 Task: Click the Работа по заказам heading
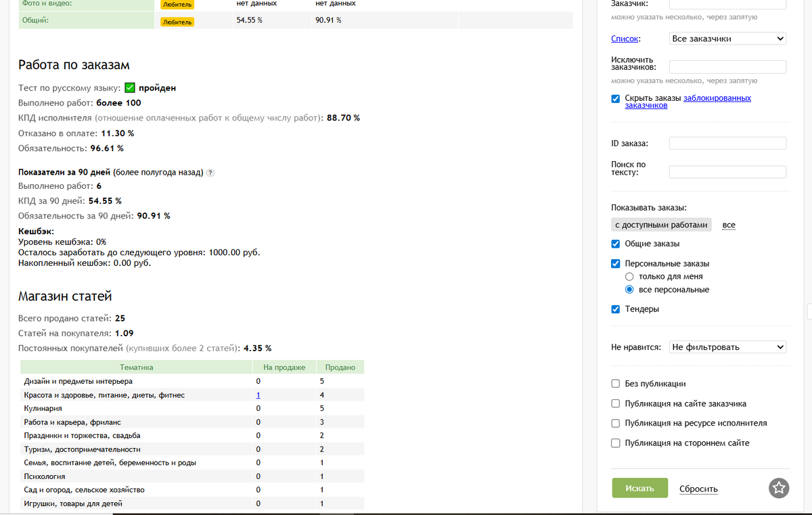pyautogui.click(x=74, y=65)
